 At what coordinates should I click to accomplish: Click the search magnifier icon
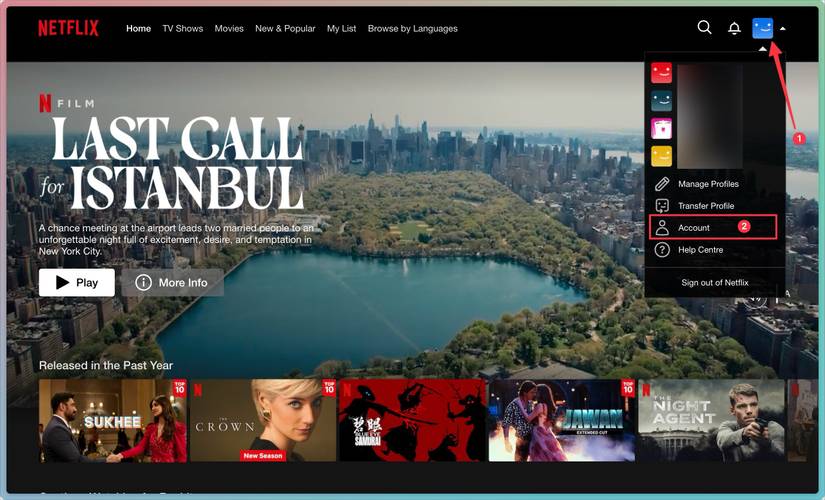click(704, 28)
